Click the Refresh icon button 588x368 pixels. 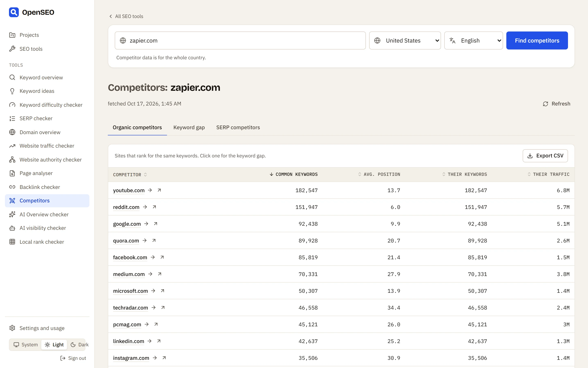(x=556, y=104)
